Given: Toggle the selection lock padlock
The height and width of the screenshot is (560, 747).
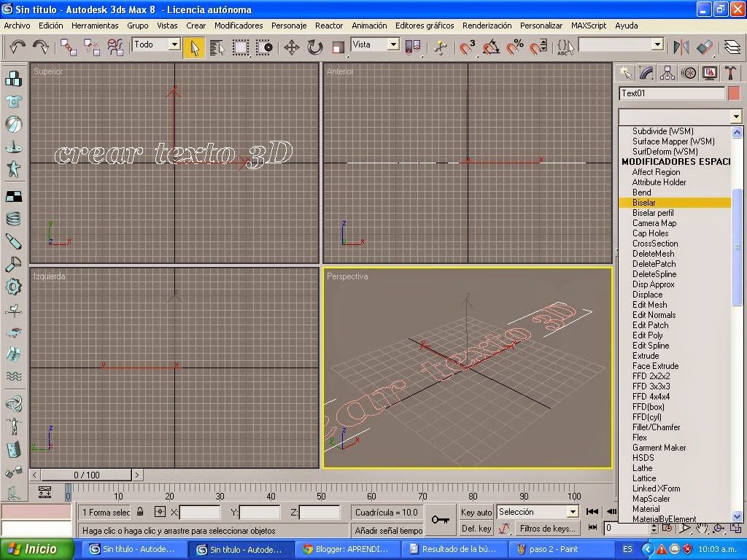Looking at the screenshot, I should tap(141, 512).
